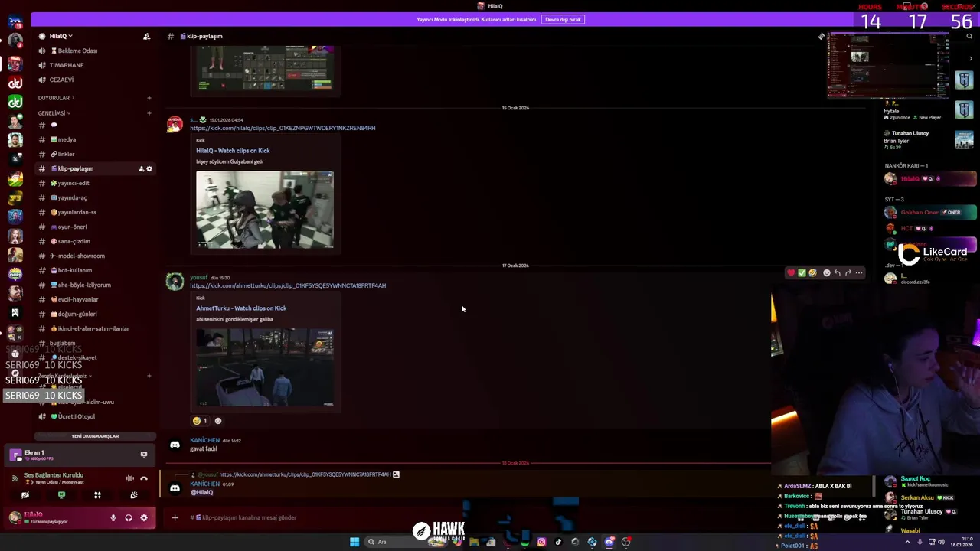The width and height of the screenshot is (980, 551).
Task: Toggle screen share button in voice panel
Action: [x=61, y=495]
